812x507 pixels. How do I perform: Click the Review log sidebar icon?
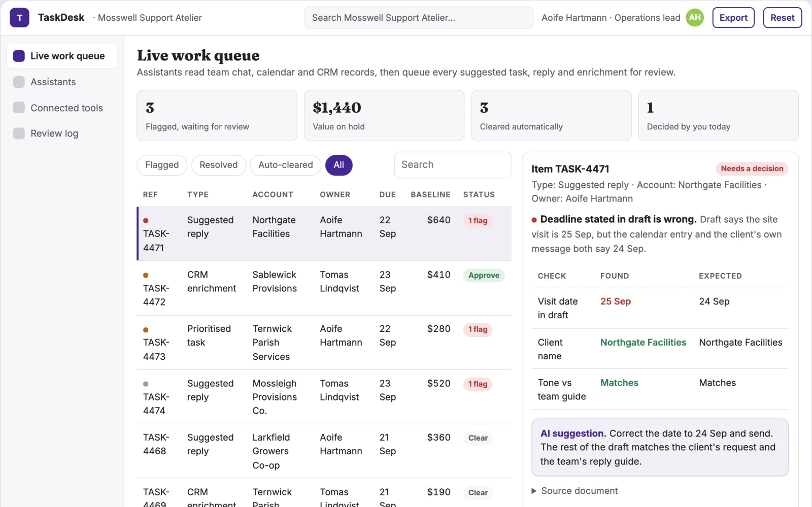19,133
